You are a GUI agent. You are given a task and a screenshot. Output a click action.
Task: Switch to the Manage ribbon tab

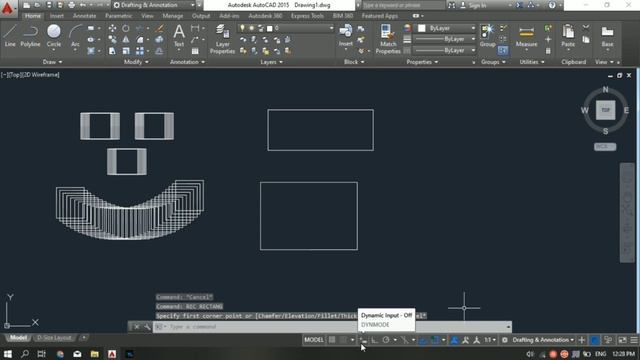173,16
